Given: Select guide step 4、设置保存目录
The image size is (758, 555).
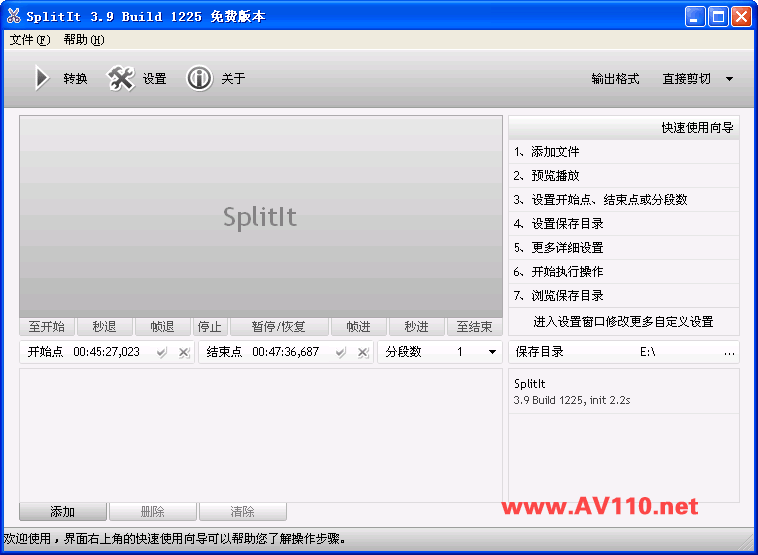Looking at the screenshot, I should [x=624, y=224].
